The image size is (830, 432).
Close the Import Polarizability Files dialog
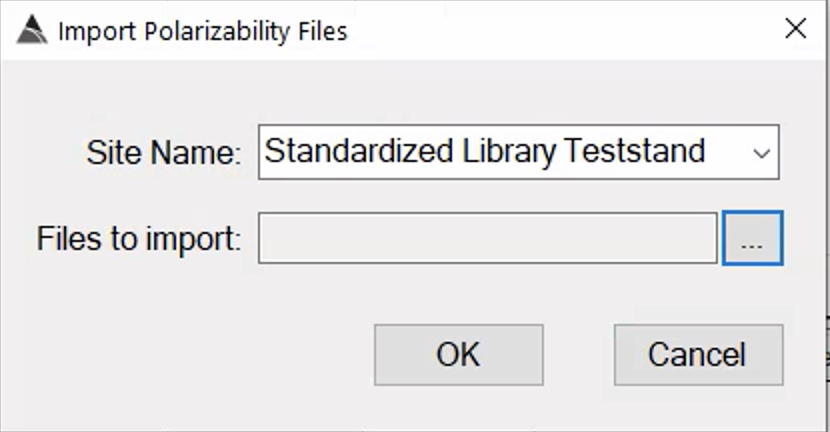(x=796, y=29)
